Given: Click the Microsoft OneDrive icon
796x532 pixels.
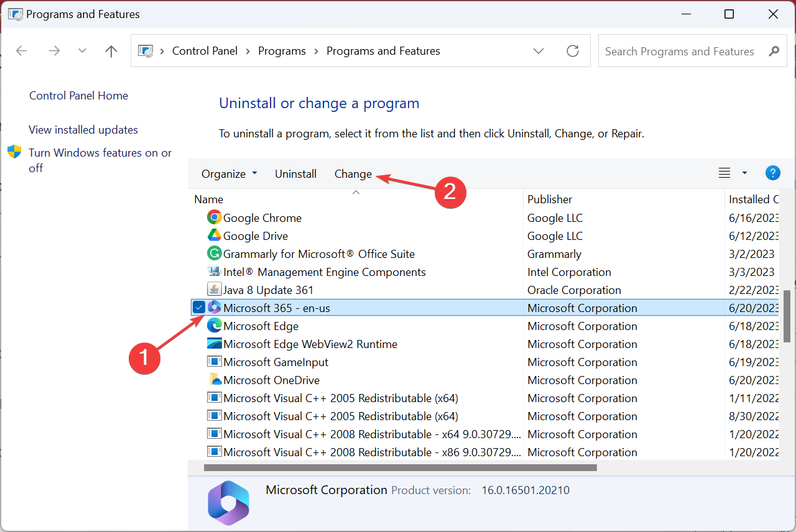Looking at the screenshot, I should [x=214, y=380].
